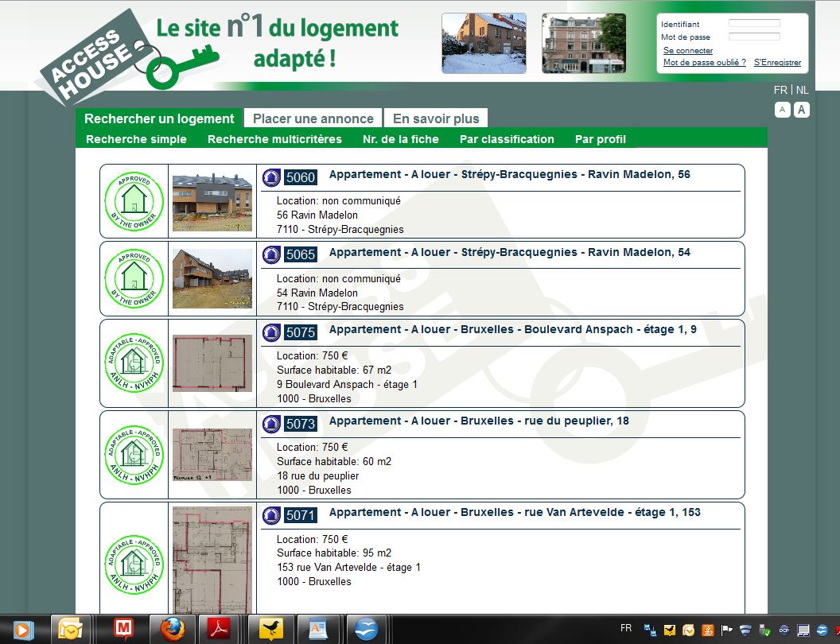Click the listing number 5075

pos(301,332)
